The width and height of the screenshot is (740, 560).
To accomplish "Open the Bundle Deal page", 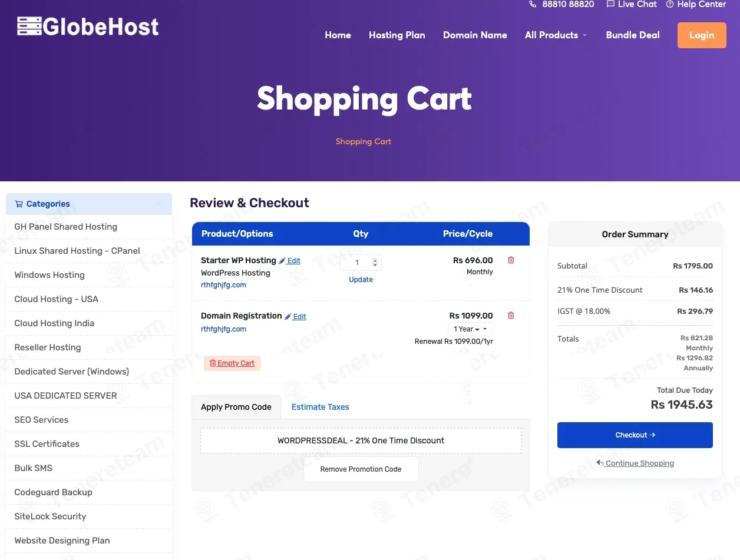I will [633, 35].
